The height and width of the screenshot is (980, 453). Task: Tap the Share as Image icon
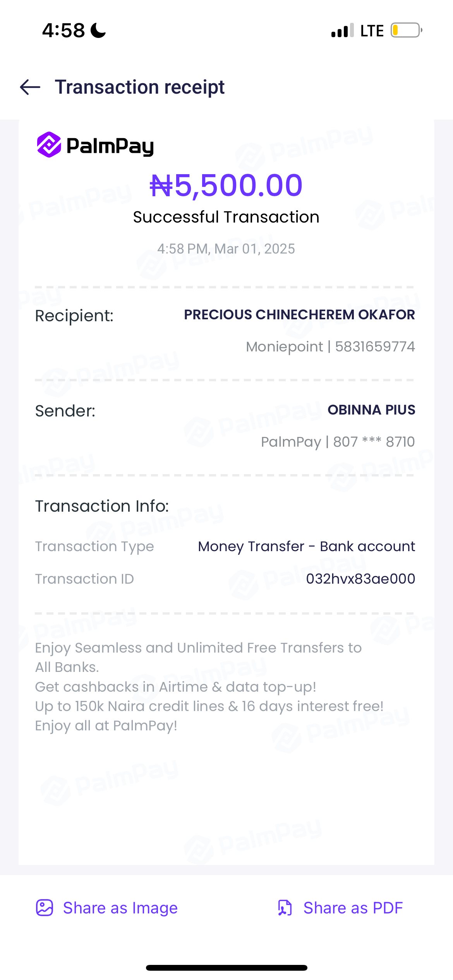point(45,908)
